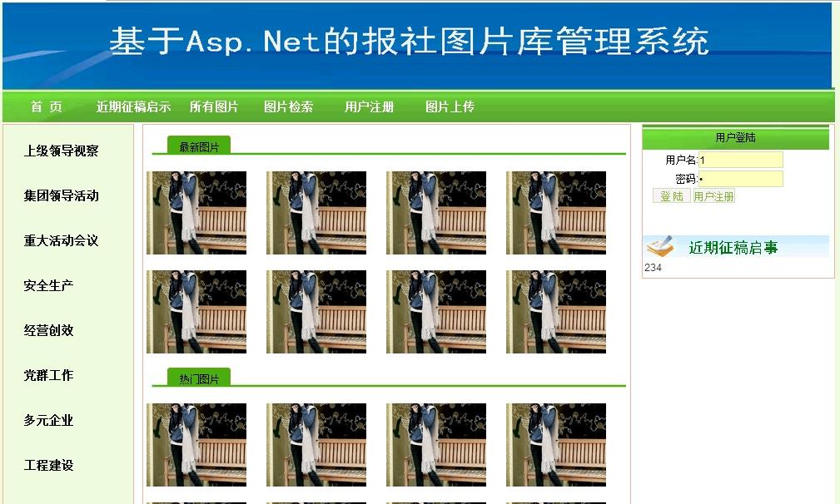The image size is (840, 504).
Task: Open second thumbnail in 最新图片 second row
Action: [316, 312]
